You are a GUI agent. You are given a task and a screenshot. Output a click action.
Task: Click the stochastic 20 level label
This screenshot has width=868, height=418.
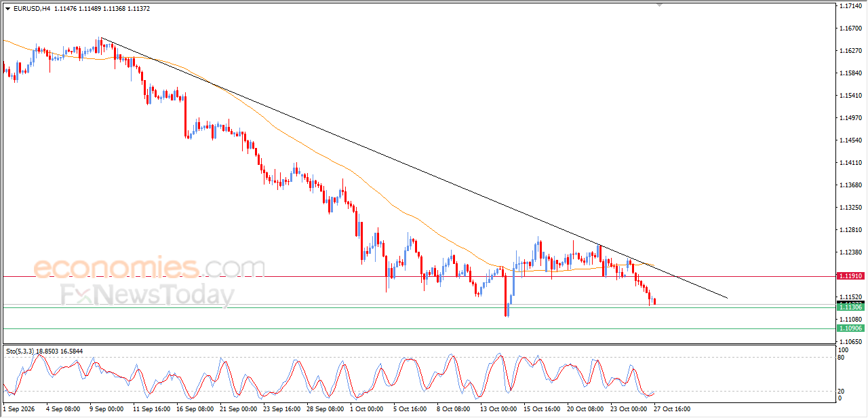[842, 391]
